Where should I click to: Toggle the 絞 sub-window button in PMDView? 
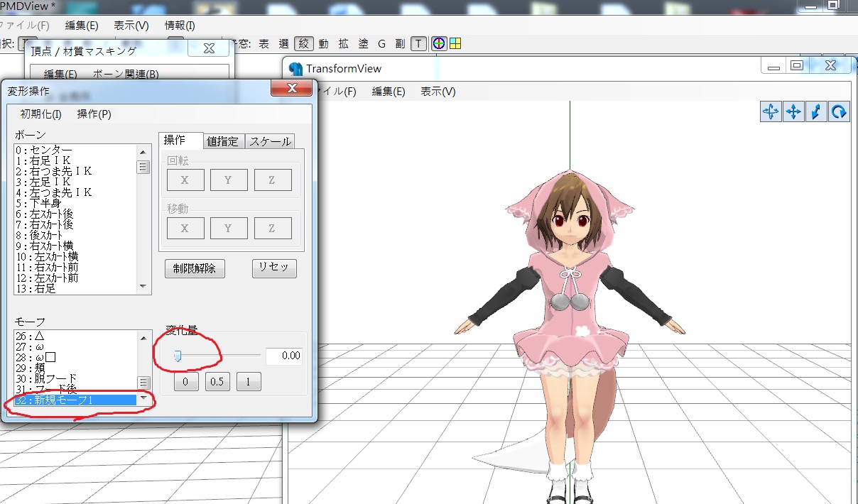[304, 43]
